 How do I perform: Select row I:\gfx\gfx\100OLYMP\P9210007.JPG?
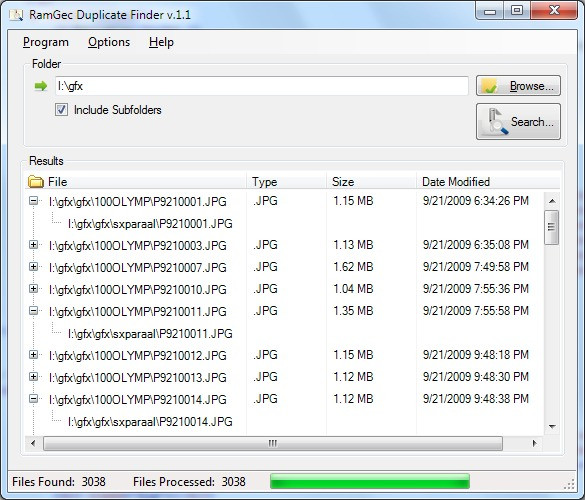137,268
